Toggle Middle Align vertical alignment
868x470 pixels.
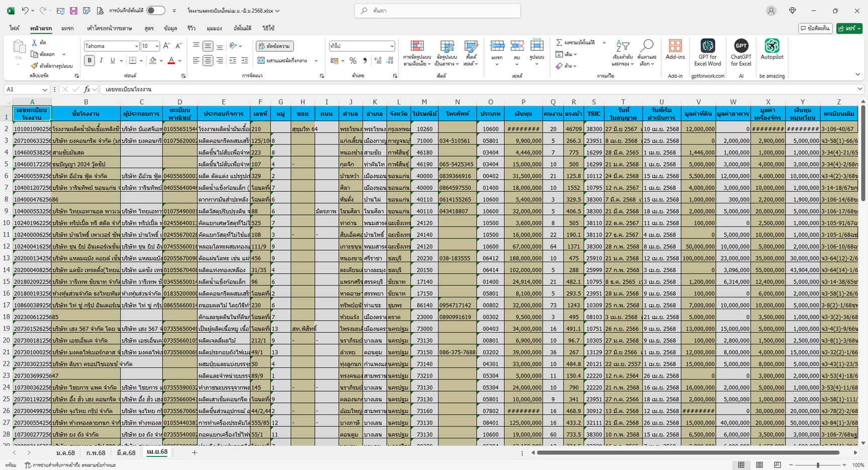[x=207, y=46]
